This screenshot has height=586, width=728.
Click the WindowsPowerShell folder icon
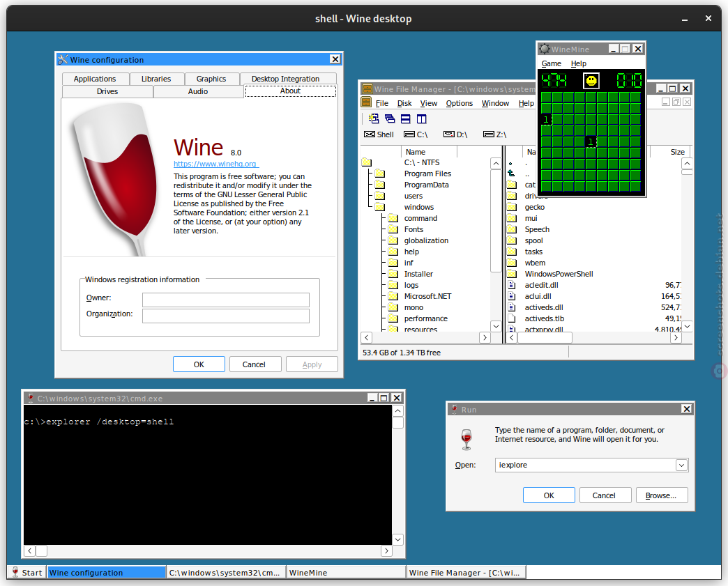[x=512, y=274]
